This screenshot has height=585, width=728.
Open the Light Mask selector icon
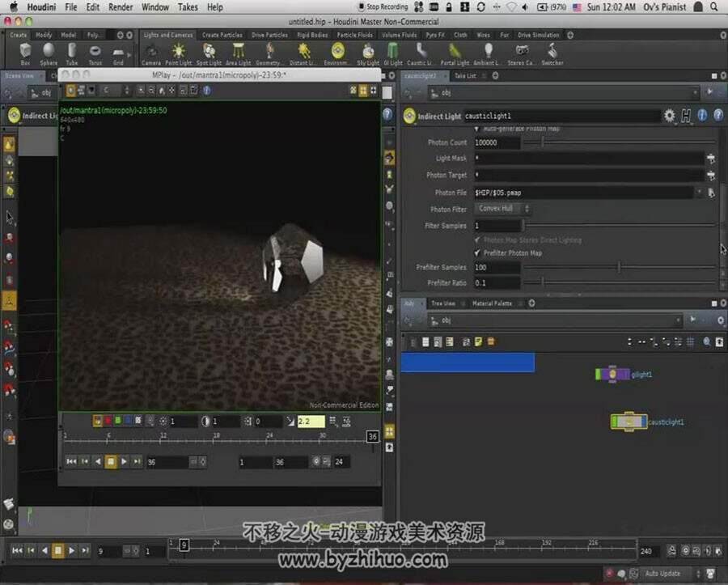pyautogui.click(x=711, y=159)
